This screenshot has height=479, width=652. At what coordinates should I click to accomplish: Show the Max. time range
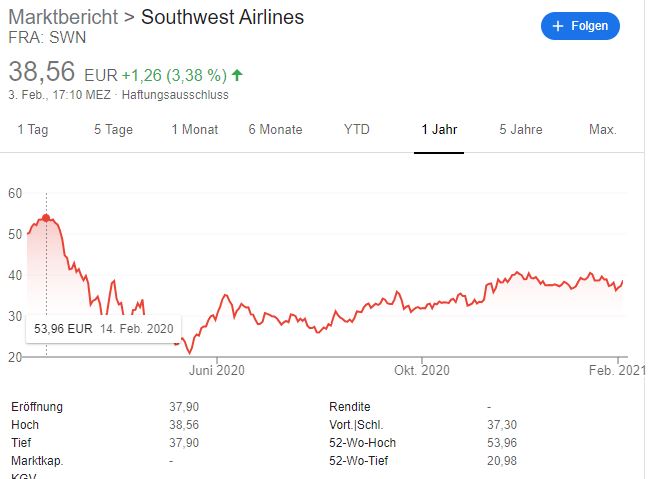point(603,129)
